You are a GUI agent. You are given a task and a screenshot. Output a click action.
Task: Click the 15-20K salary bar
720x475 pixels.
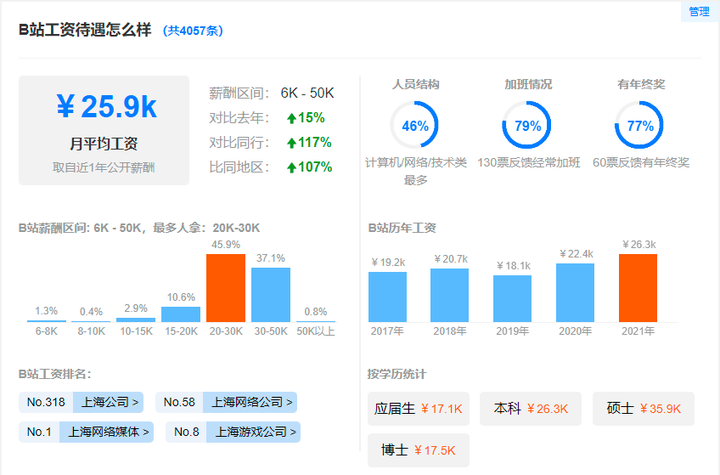180,314
